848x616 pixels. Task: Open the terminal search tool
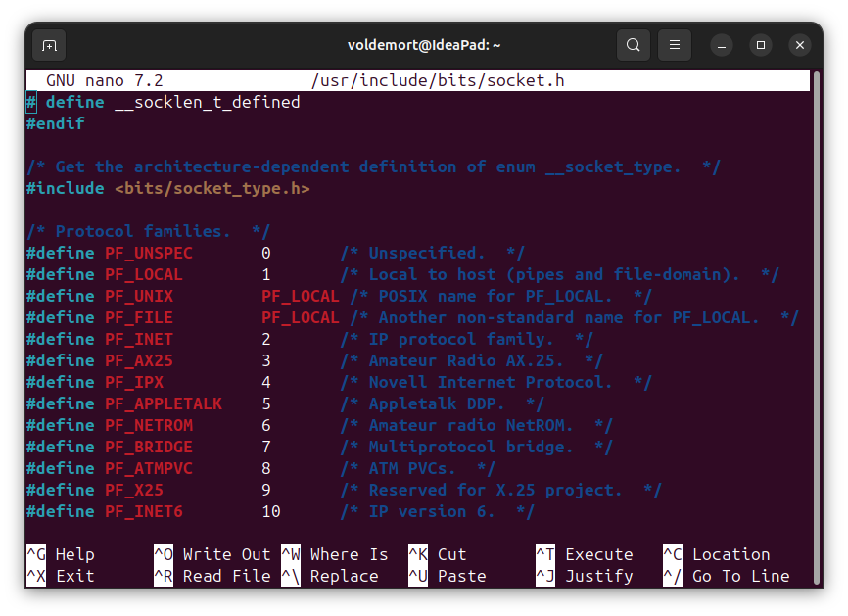click(633, 45)
